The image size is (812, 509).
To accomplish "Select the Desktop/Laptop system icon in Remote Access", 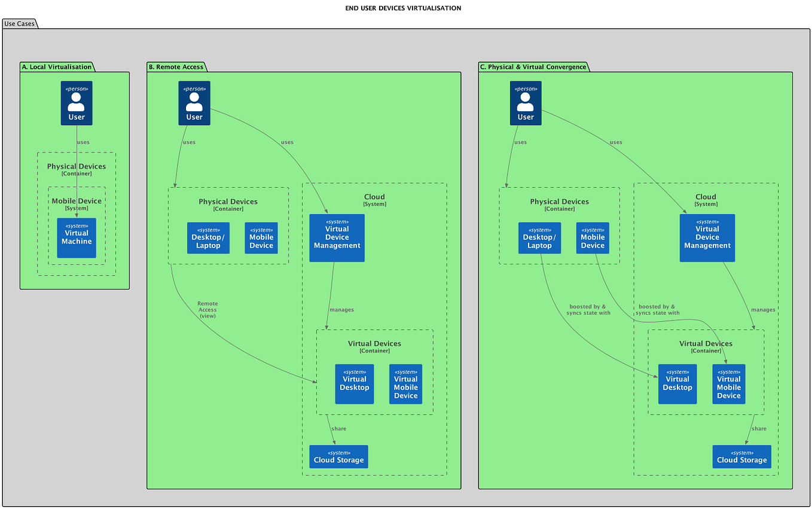I will click(x=208, y=237).
